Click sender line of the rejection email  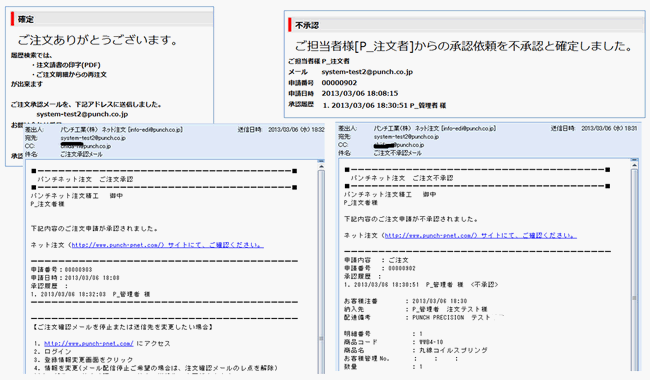pyautogui.click(x=435, y=128)
